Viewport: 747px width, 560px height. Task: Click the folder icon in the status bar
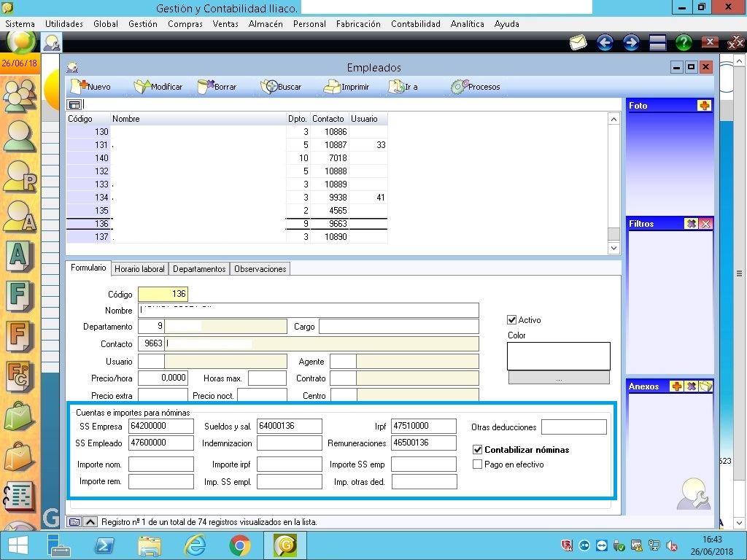tap(74, 522)
